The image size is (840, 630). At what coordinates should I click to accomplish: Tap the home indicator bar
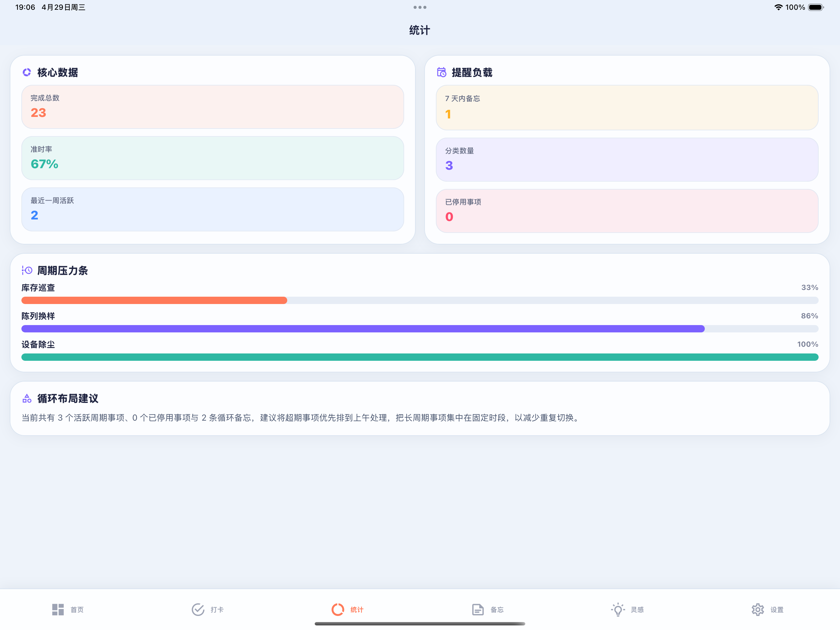pyautogui.click(x=420, y=624)
